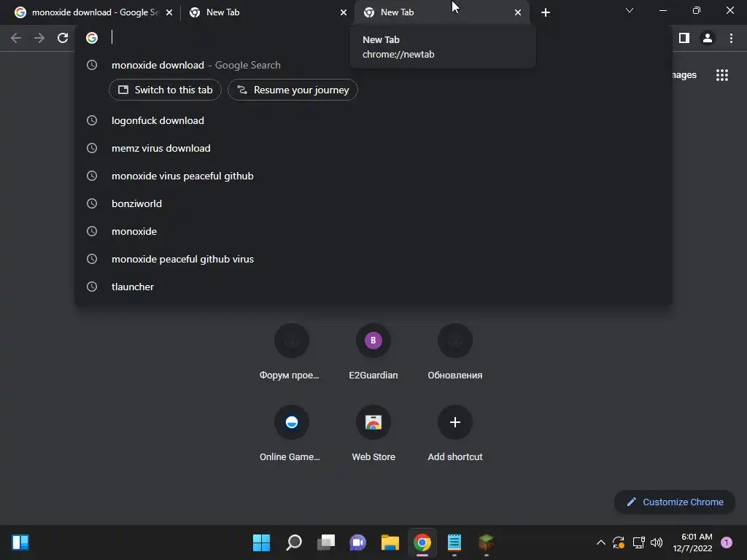Open File Explorer from taskbar
747x560 pixels.
click(390, 542)
